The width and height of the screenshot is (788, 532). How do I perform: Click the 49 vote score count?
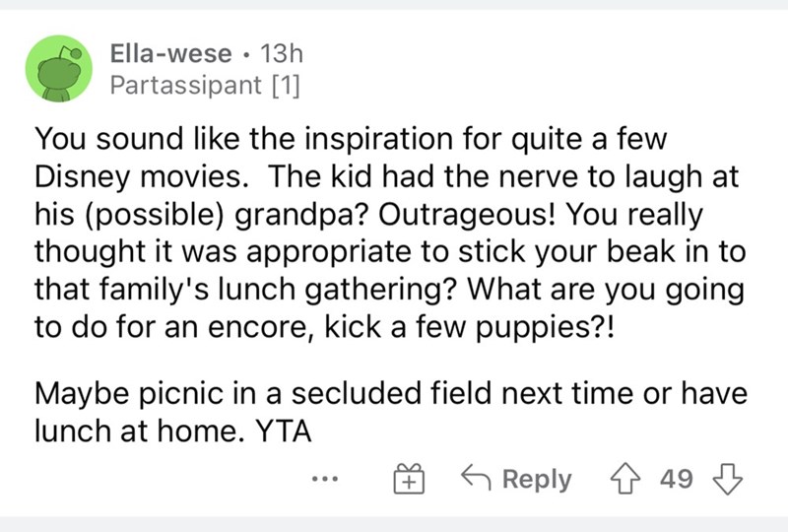(677, 478)
